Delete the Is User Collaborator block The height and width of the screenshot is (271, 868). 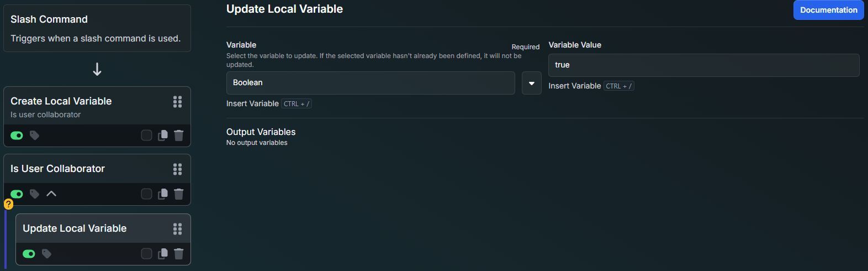(179, 194)
